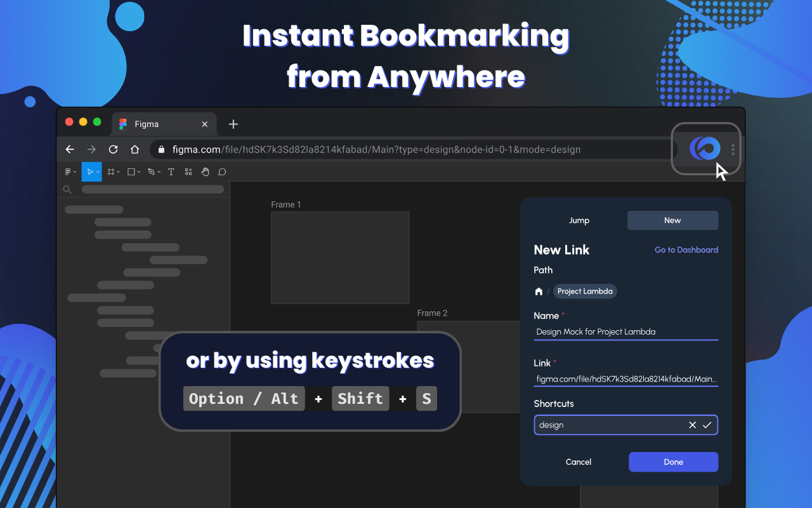812x508 pixels.
Task: Select the Hand tool
Action: (x=205, y=171)
